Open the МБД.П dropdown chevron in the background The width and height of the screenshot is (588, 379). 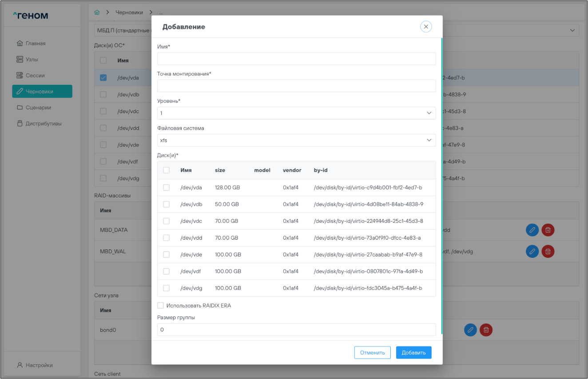tap(571, 31)
